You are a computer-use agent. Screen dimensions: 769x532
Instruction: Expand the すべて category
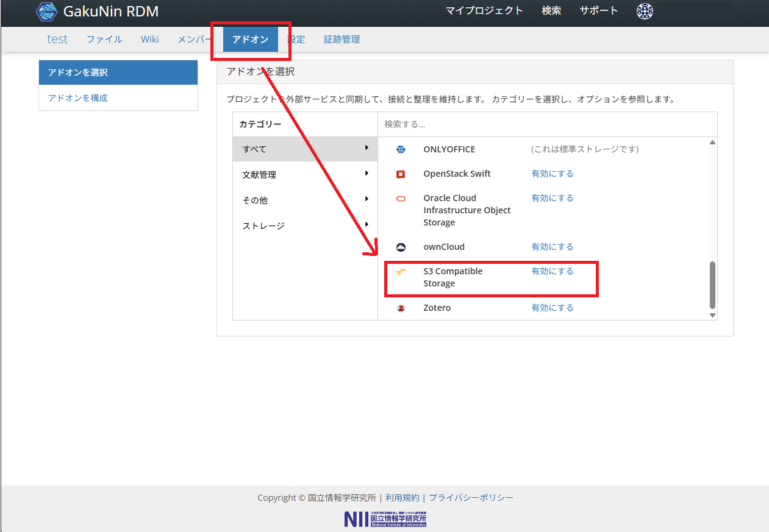367,148
